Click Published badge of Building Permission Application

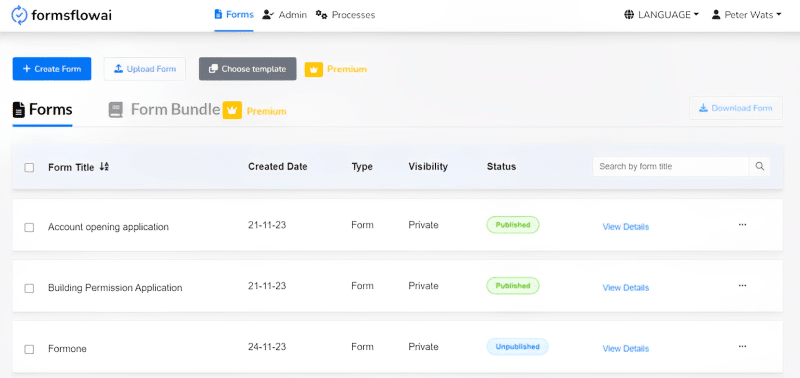[x=513, y=286]
